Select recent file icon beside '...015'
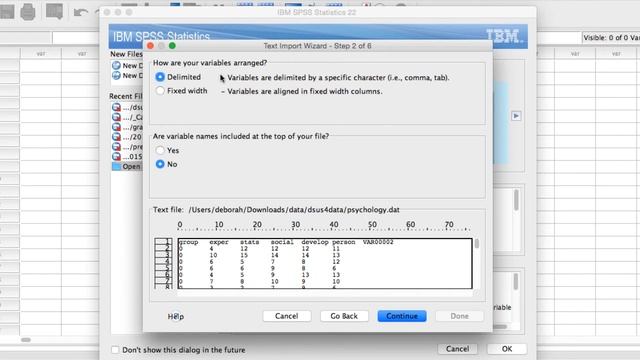This screenshot has height=360, width=640. [x=116, y=156]
